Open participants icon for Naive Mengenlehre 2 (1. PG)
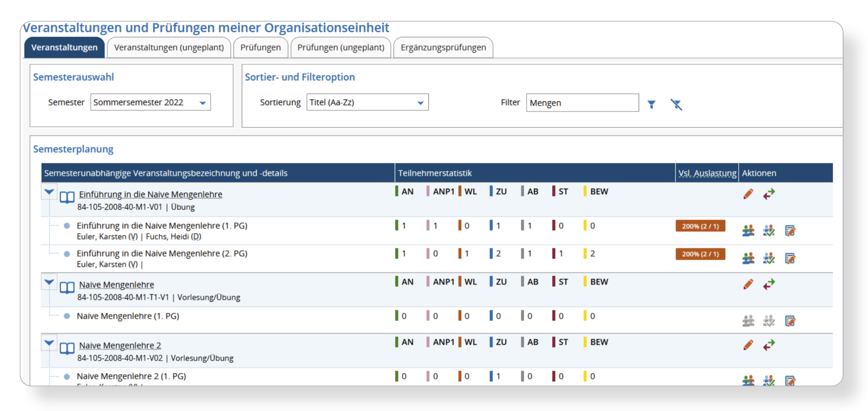This screenshot has width=868, height=411. pyautogui.click(x=748, y=380)
